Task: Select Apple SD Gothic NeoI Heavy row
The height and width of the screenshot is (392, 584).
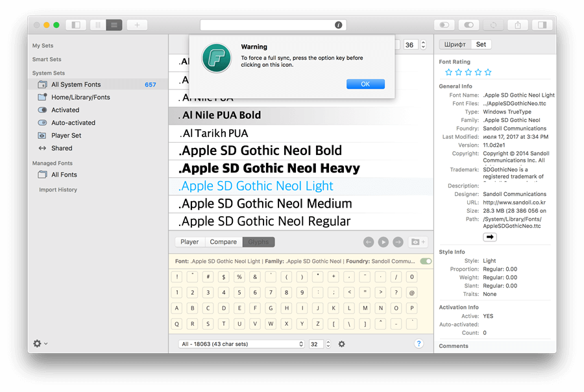Action: 301,169
